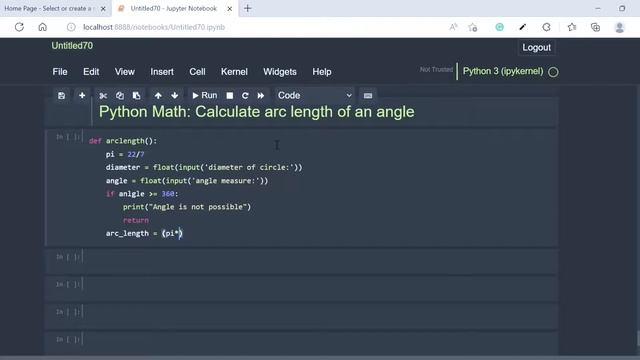The image size is (640, 360).
Task: Click the print Angle is not possible line
Action: click(187, 207)
